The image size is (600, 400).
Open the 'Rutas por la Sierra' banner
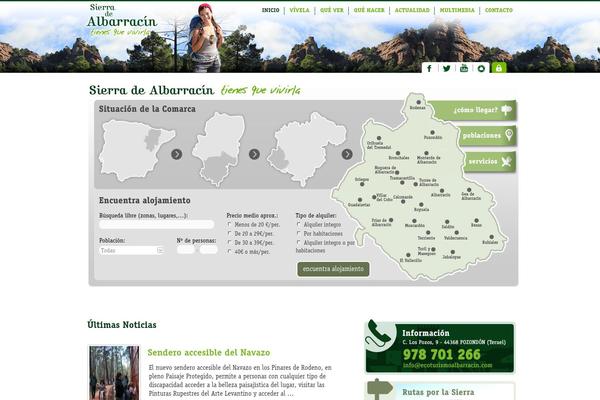(x=440, y=391)
